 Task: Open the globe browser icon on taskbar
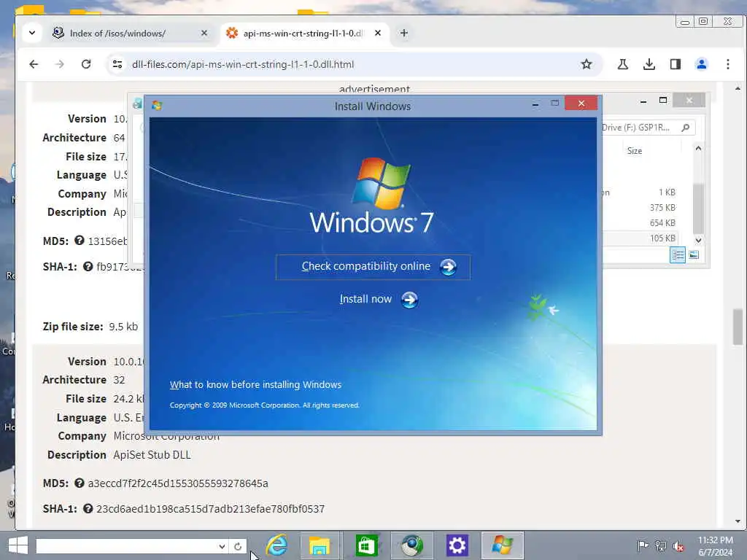click(411, 545)
